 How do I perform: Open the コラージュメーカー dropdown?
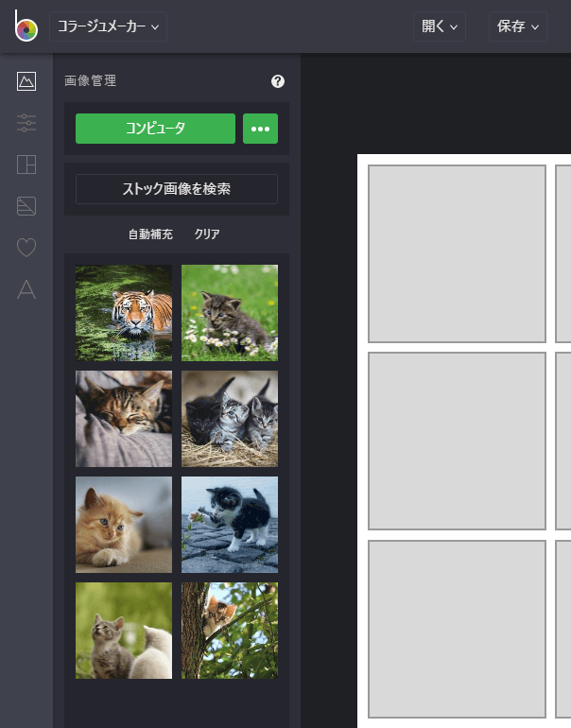108,26
